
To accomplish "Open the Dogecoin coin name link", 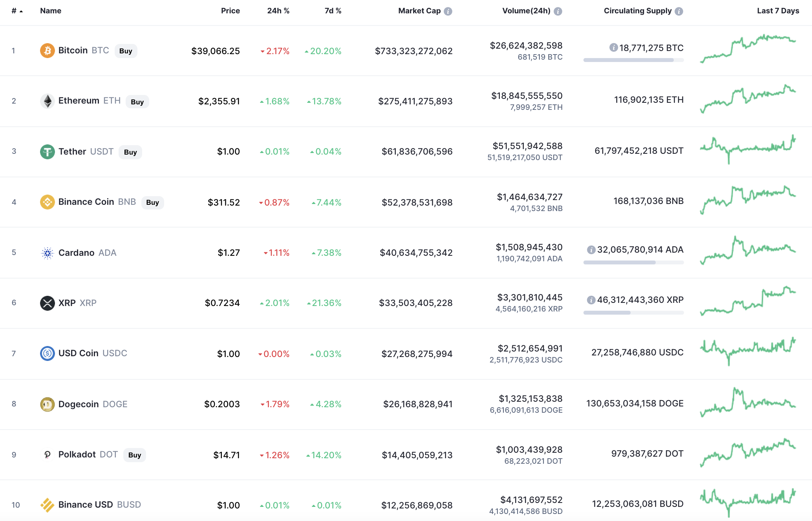I will pos(79,404).
